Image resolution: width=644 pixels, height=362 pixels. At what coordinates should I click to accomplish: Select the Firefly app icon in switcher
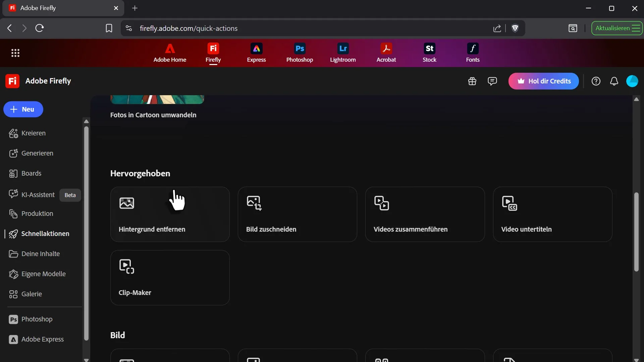[213, 53]
